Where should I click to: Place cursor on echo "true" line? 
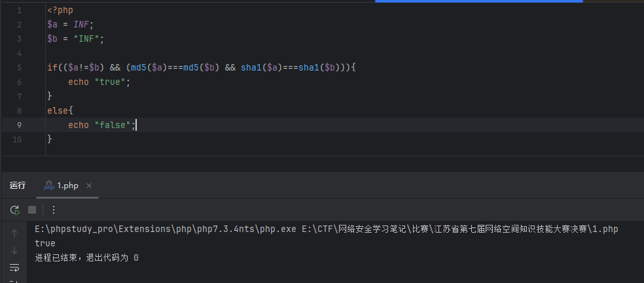click(x=99, y=82)
